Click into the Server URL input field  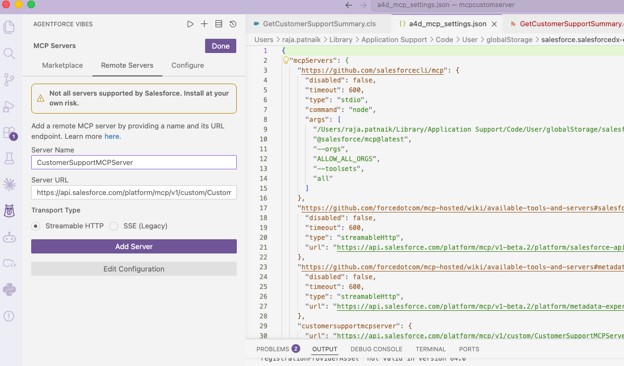pyautogui.click(x=134, y=193)
